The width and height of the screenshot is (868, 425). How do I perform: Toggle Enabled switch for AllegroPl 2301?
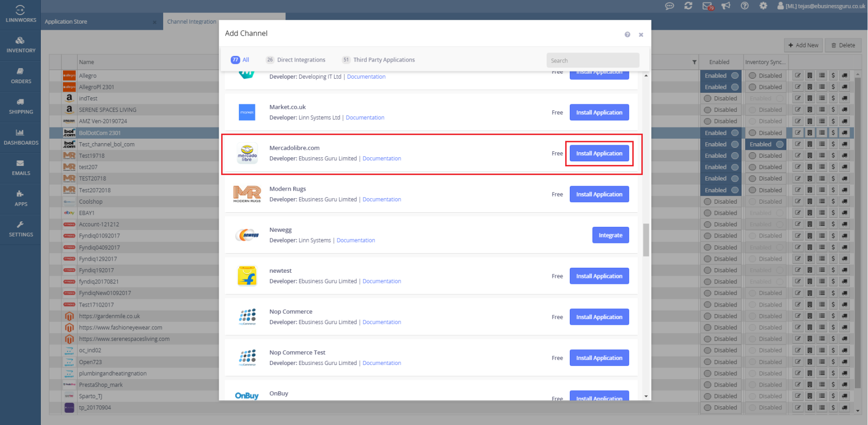721,87
